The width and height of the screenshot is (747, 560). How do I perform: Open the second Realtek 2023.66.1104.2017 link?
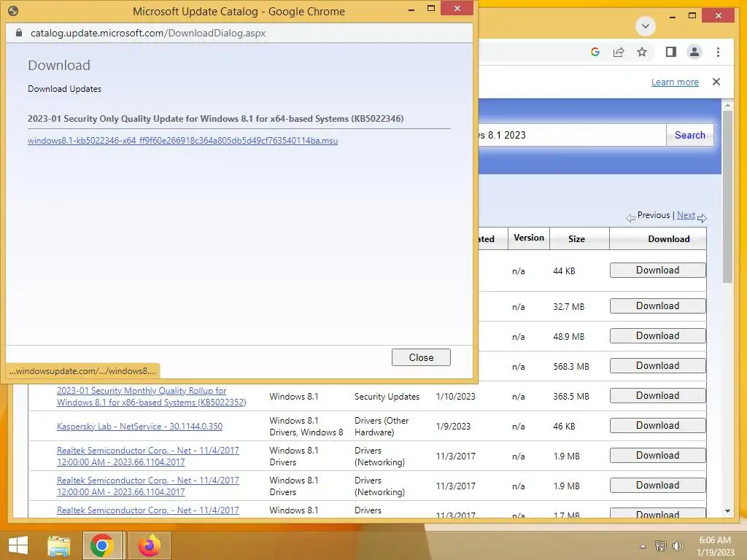click(x=147, y=486)
